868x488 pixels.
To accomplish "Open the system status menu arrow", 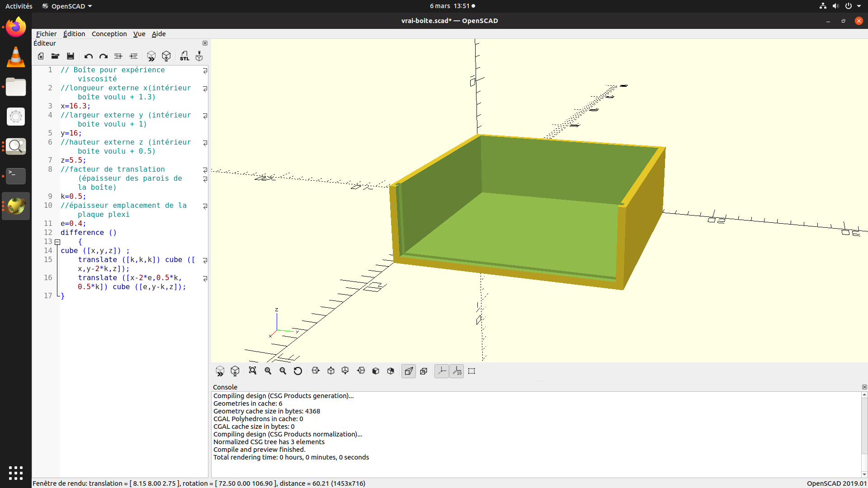I will click(859, 6).
